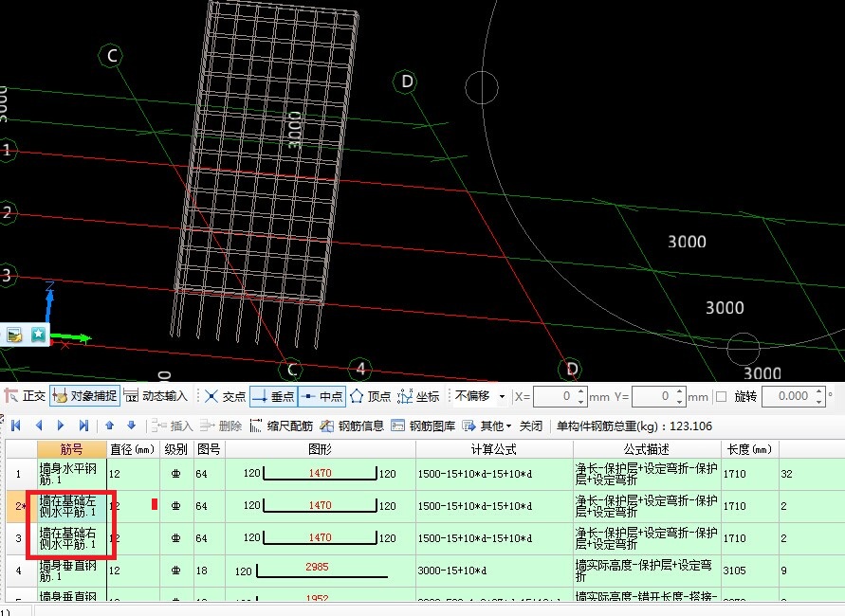Screen dimensions: 845x616
Task: Click the 计算公式 column header
Action: tap(494, 449)
